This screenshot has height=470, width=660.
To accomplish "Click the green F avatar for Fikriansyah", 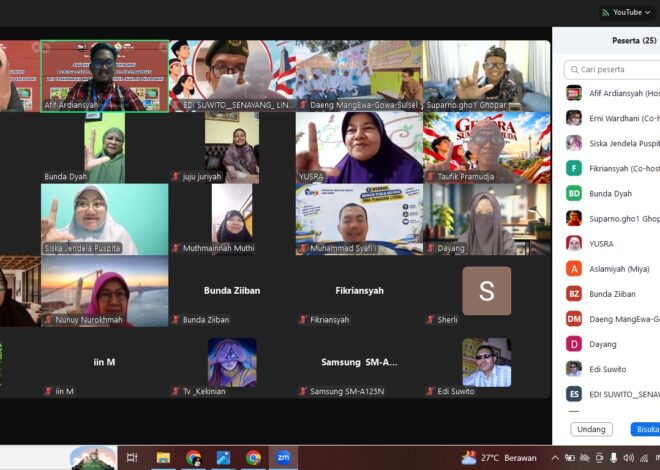I will [574, 168].
